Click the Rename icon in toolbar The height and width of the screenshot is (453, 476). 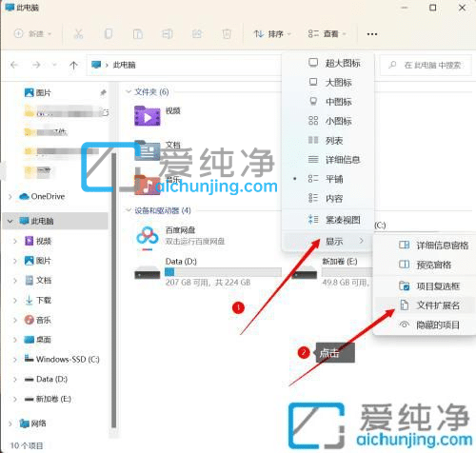168,33
